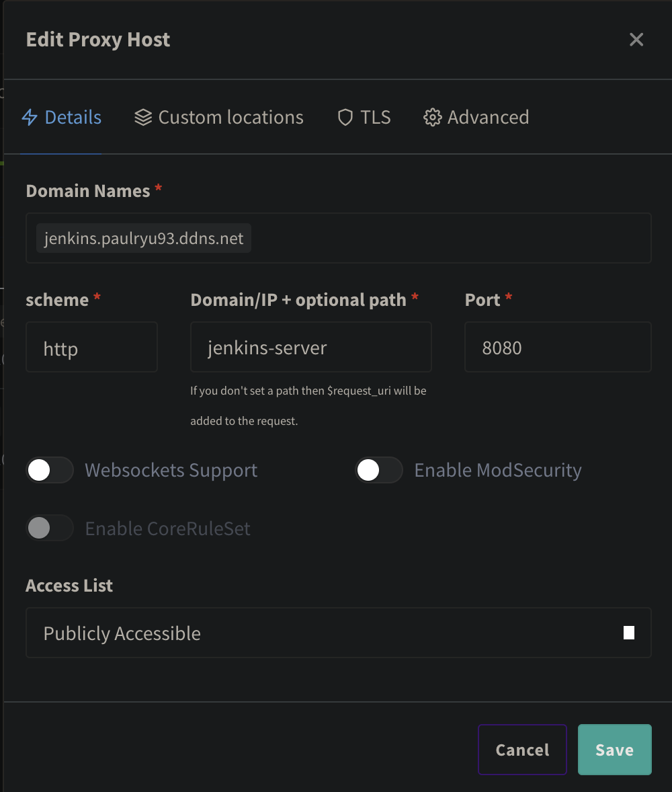Viewport: 672px width, 792px height.
Task: Click the Port field containing 8080
Action: (x=558, y=348)
